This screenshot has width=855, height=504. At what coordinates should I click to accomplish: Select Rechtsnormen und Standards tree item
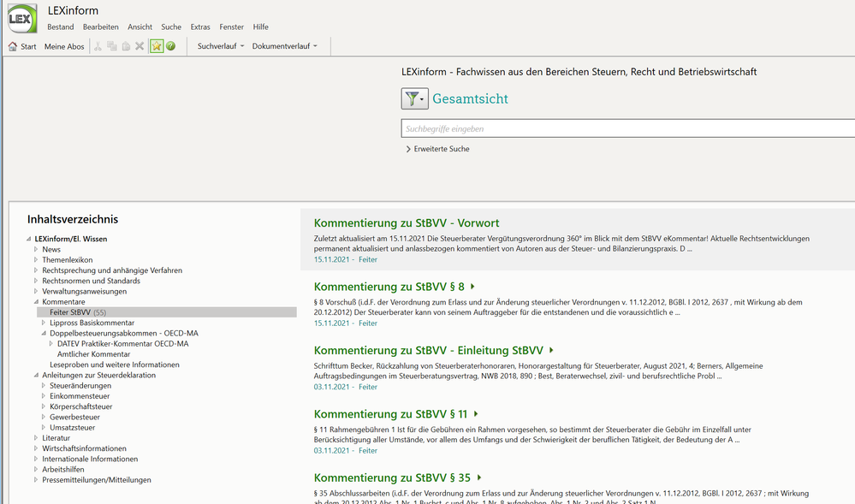click(x=91, y=281)
